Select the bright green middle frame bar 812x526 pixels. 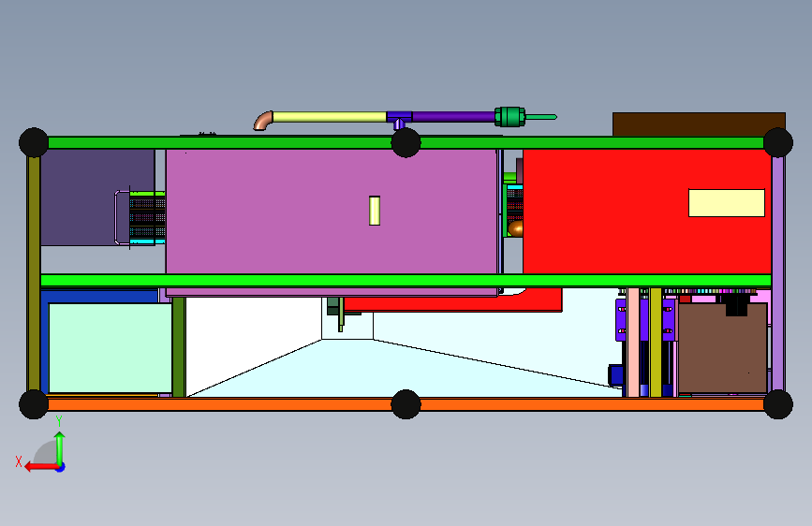point(406,281)
